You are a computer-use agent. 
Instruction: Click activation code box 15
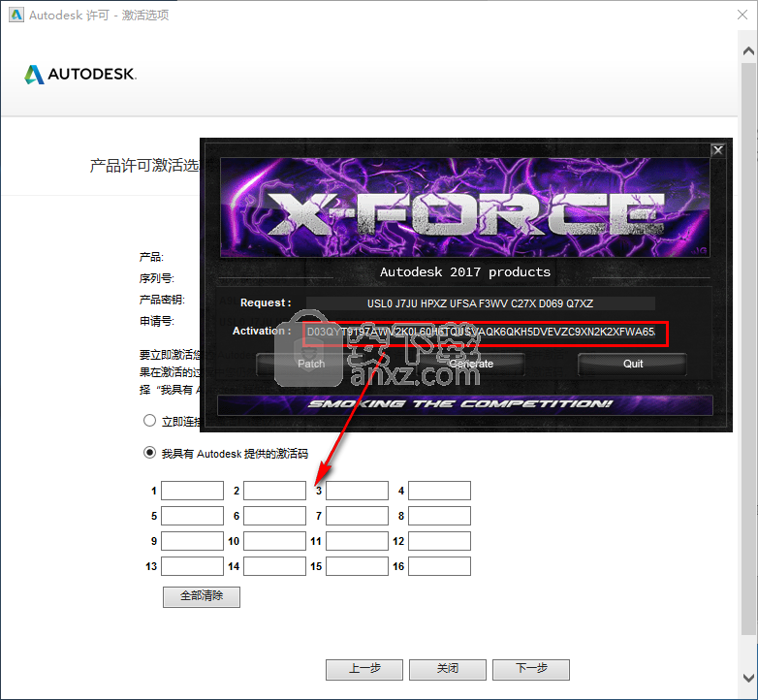pos(358,566)
